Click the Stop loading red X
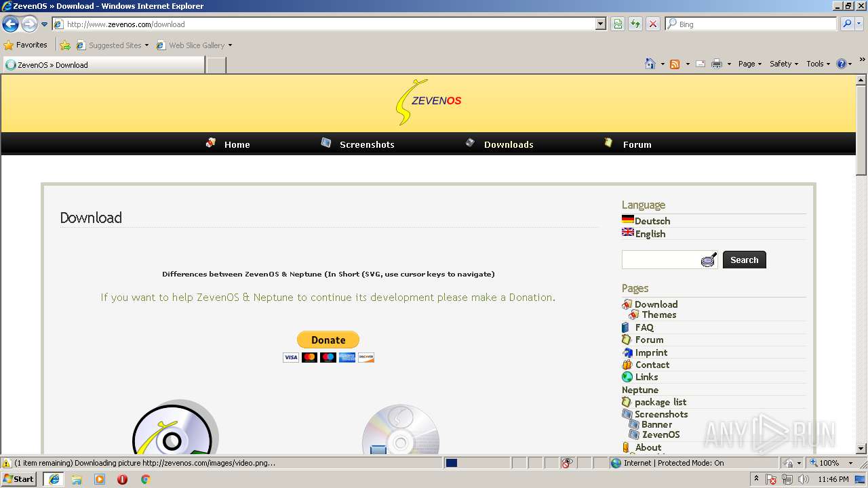Screen dimensions: 868x488 pyautogui.click(x=653, y=24)
